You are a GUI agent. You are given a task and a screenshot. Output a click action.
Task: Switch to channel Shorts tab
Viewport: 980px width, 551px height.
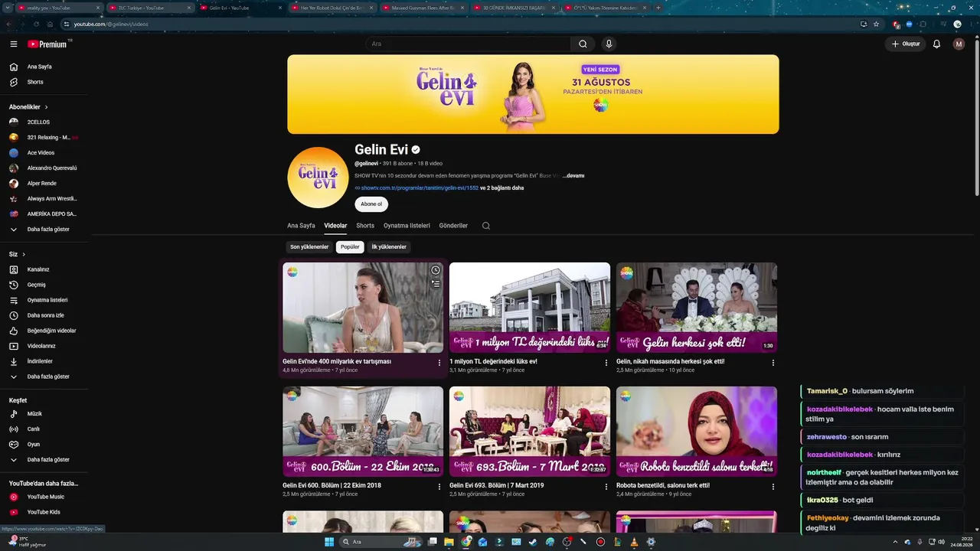tap(365, 226)
